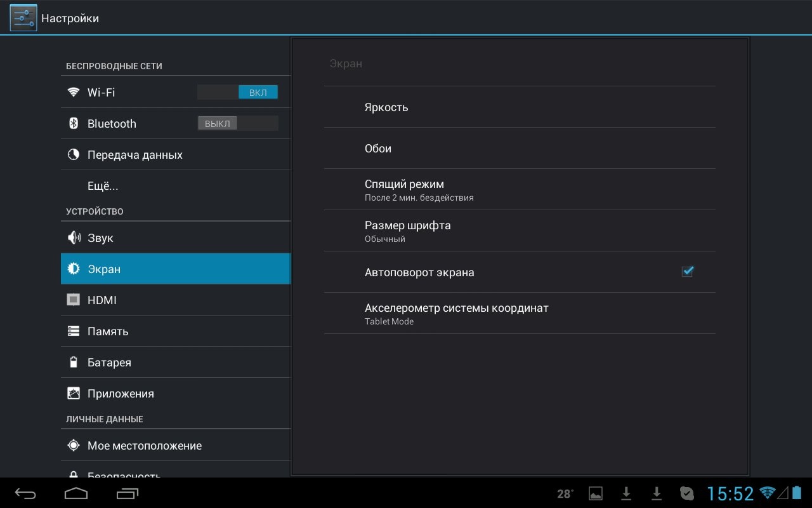Open Recent apps navigation button
The height and width of the screenshot is (508, 812).
click(x=128, y=493)
